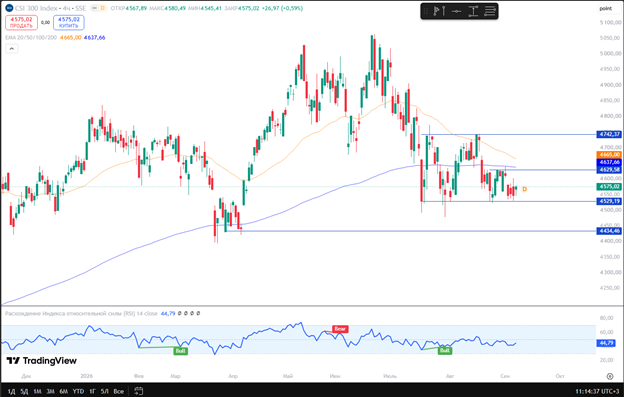Grab the floating toolbar drag handle
The height and width of the screenshot is (397, 624).
point(425,11)
